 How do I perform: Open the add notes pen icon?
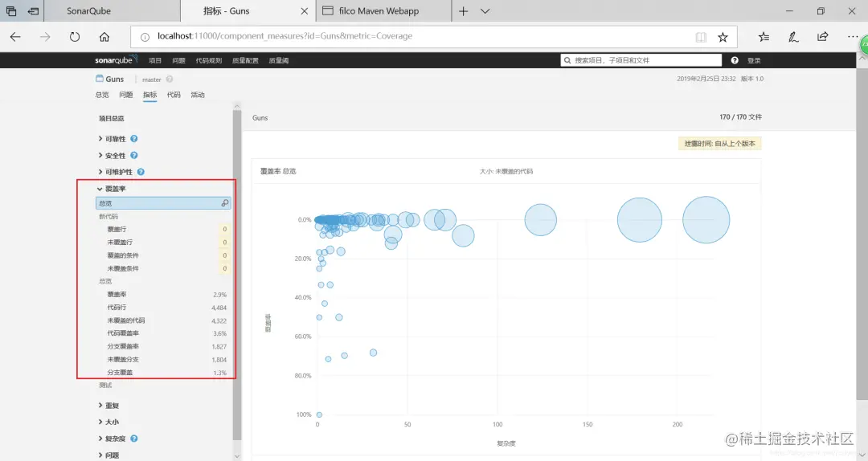pyautogui.click(x=793, y=37)
